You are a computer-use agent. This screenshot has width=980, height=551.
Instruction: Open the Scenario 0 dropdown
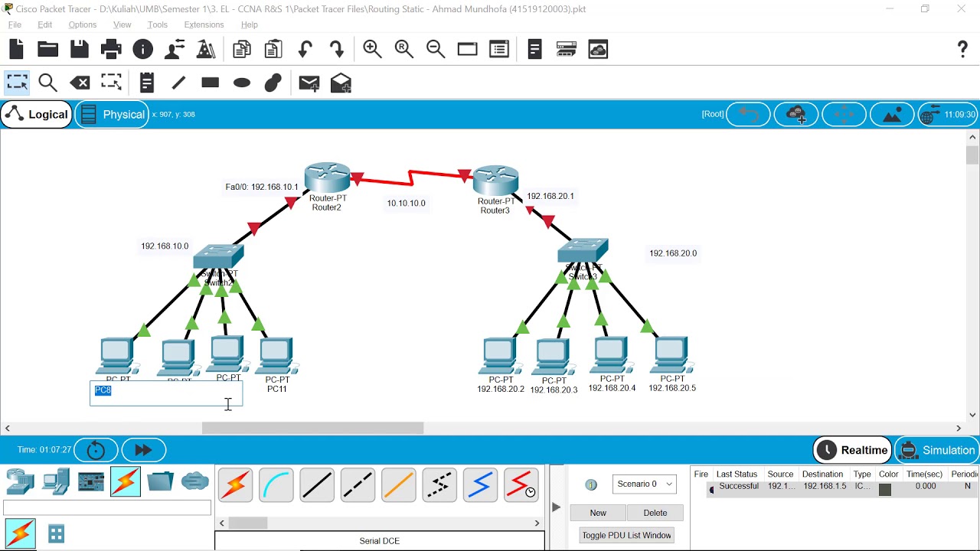coord(645,484)
